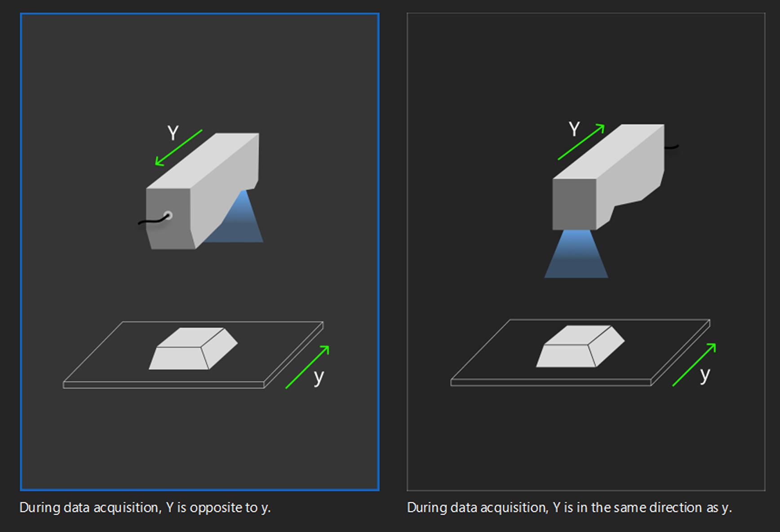
Task: Click the left sensor body with cable
Action: 202,191
